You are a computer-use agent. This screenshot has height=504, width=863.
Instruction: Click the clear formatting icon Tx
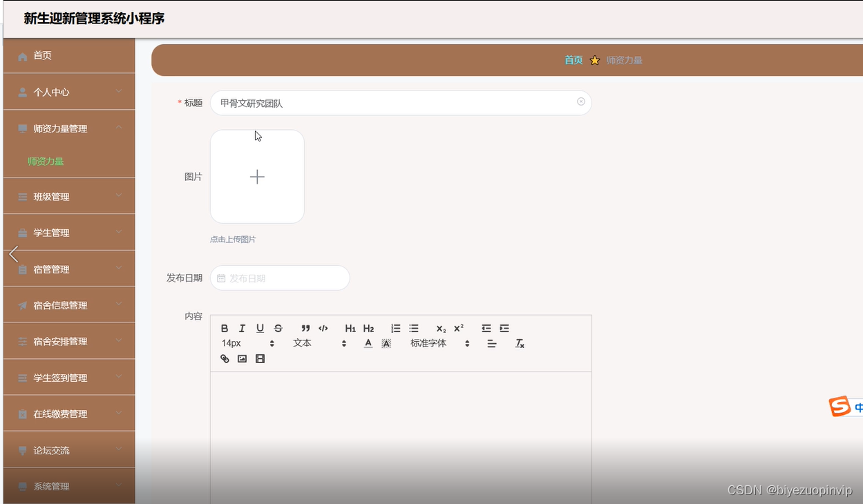pos(520,342)
